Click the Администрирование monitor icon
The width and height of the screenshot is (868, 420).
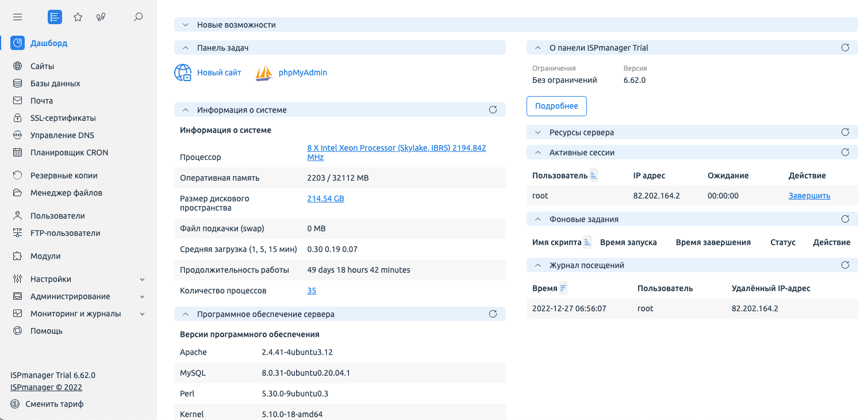click(x=18, y=296)
